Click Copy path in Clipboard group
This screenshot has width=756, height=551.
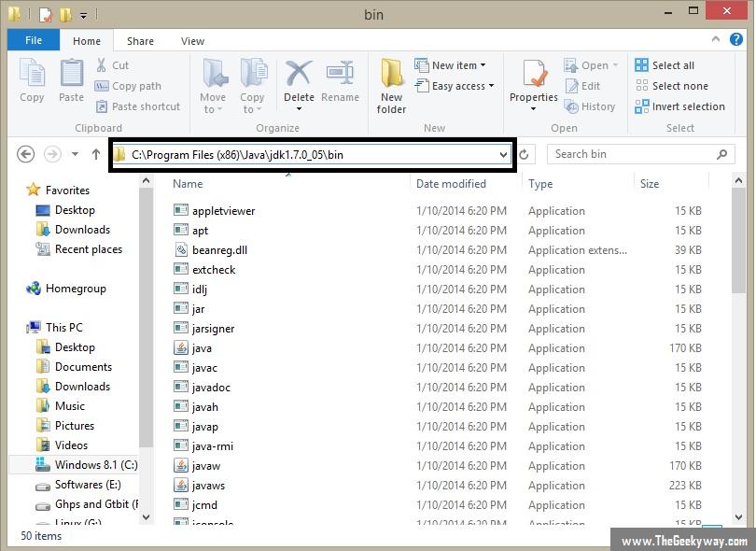tap(128, 86)
